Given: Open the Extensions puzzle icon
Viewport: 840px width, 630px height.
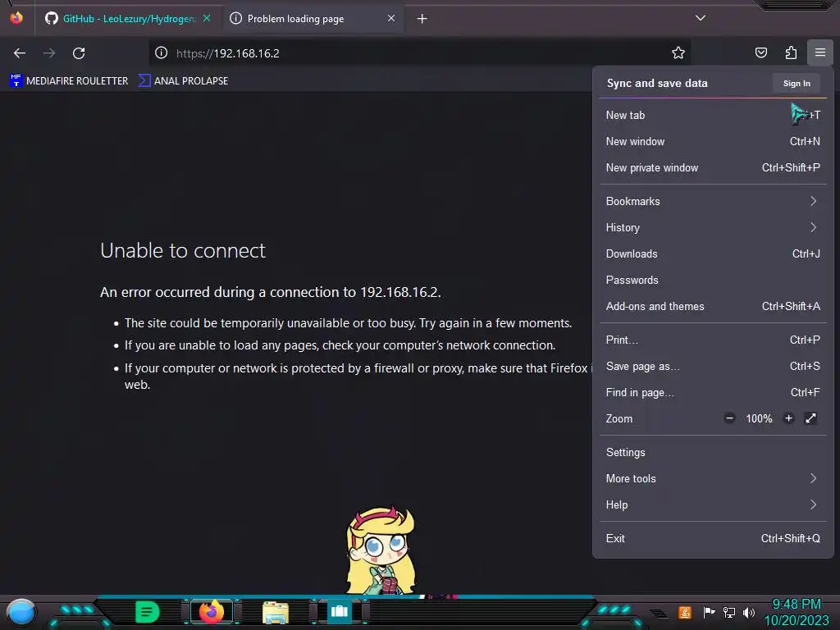Looking at the screenshot, I should (791, 52).
